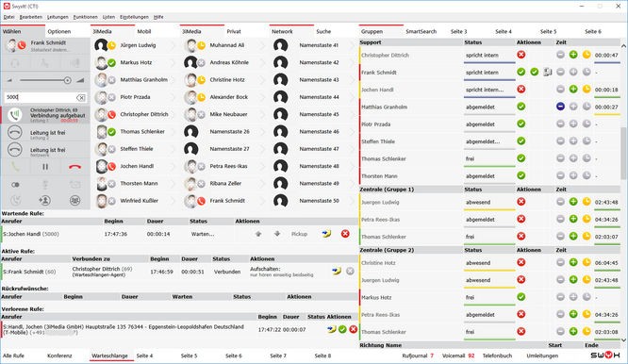The height and width of the screenshot is (364, 628).
Task: Expand chevron next to Muhannad Ali
Action: pos(263,45)
